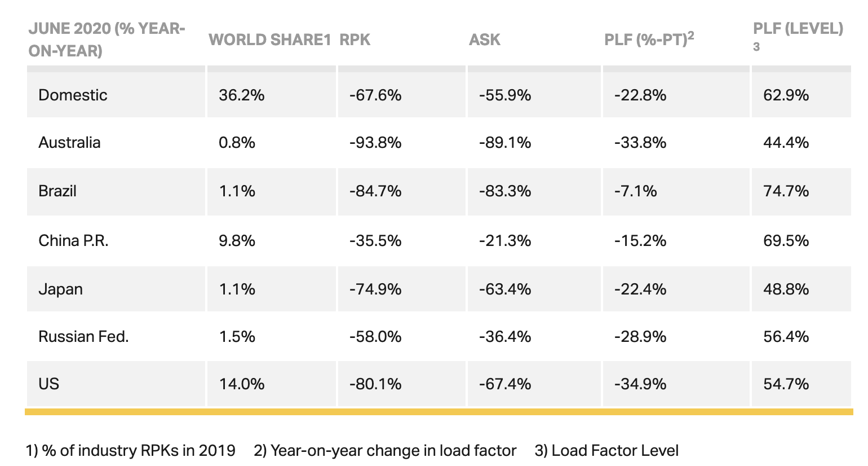The width and height of the screenshot is (868, 466).
Task: Click the RPK column header
Action: coord(355,39)
